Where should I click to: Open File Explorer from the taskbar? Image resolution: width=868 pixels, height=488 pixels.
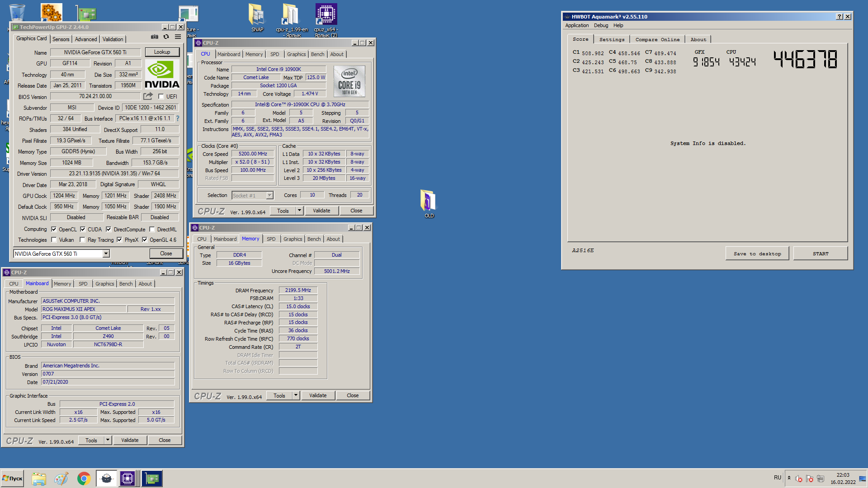pyautogui.click(x=39, y=479)
